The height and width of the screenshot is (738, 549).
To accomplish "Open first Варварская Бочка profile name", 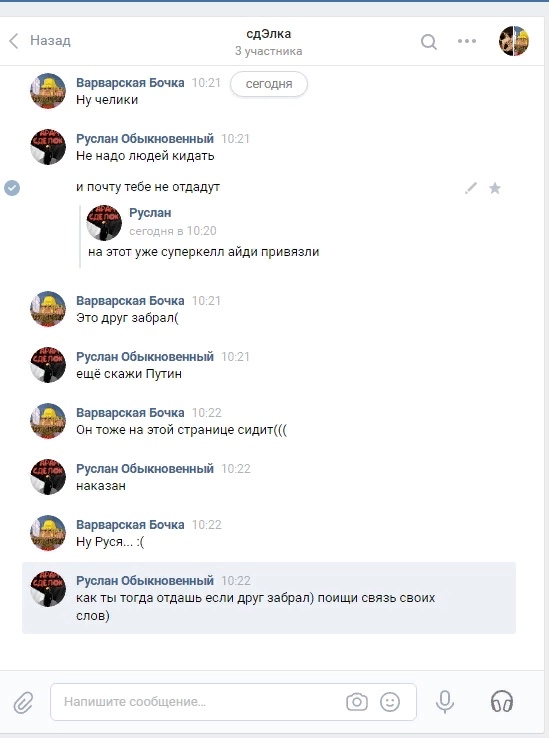I will click(130, 83).
